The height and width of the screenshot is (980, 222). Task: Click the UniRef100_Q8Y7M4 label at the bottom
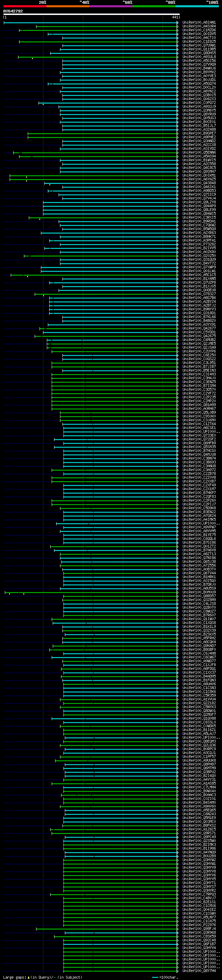[199, 971]
